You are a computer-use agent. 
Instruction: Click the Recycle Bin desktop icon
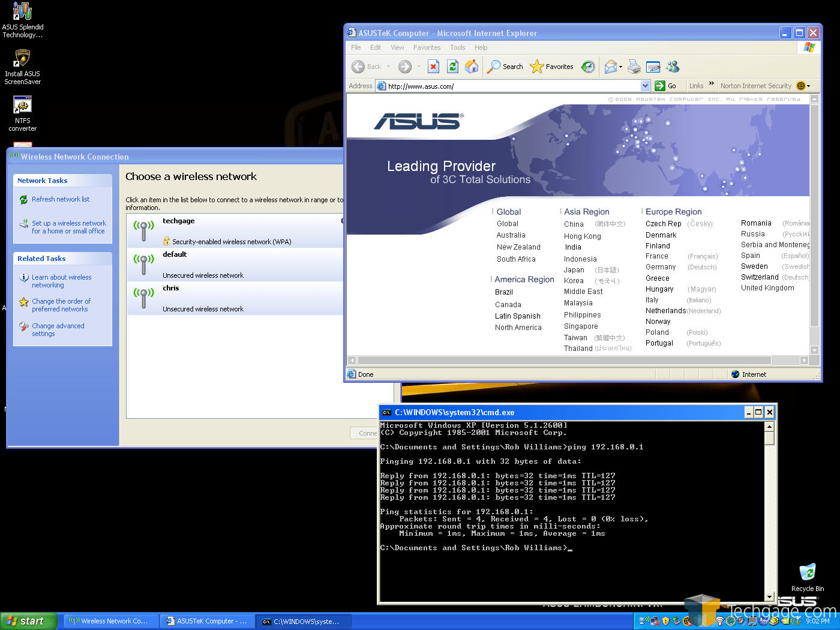pos(808,577)
